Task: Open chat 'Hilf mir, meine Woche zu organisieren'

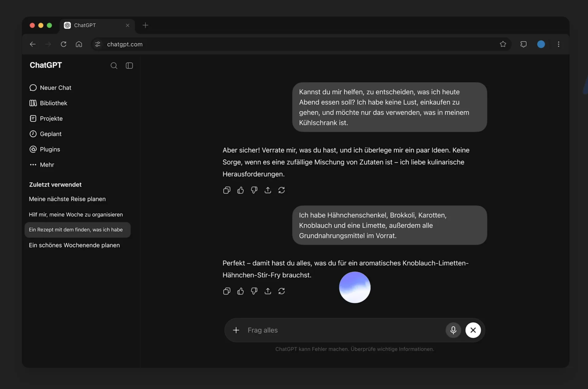Action: click(x=76, y=215)
